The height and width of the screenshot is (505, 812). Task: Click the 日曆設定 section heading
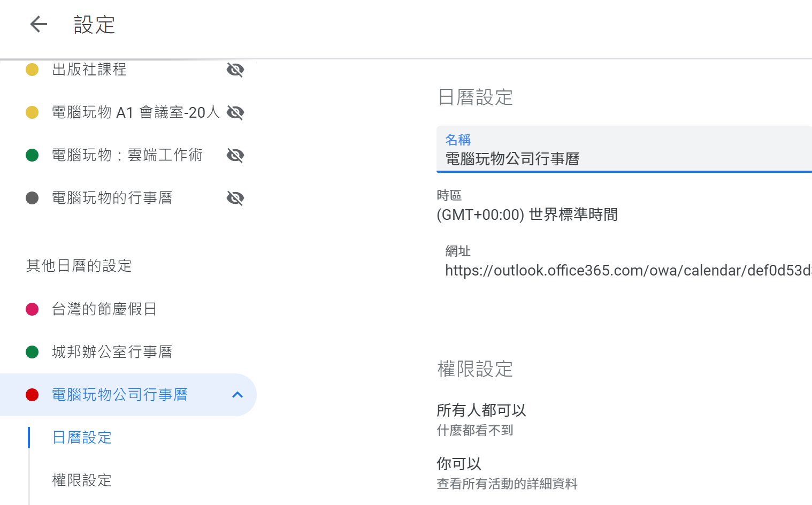coord(475,97)
